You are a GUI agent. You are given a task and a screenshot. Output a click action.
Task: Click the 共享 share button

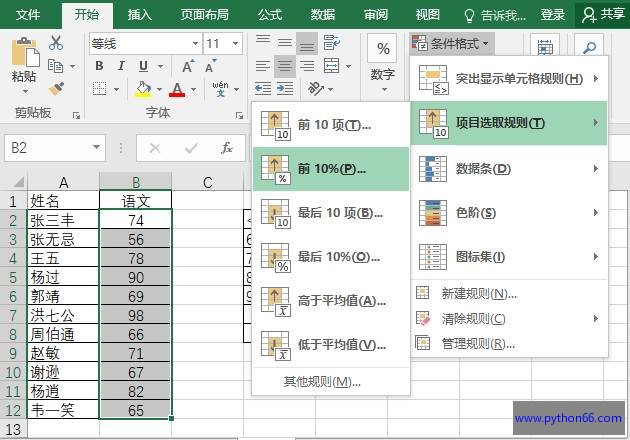pos(603,15)
